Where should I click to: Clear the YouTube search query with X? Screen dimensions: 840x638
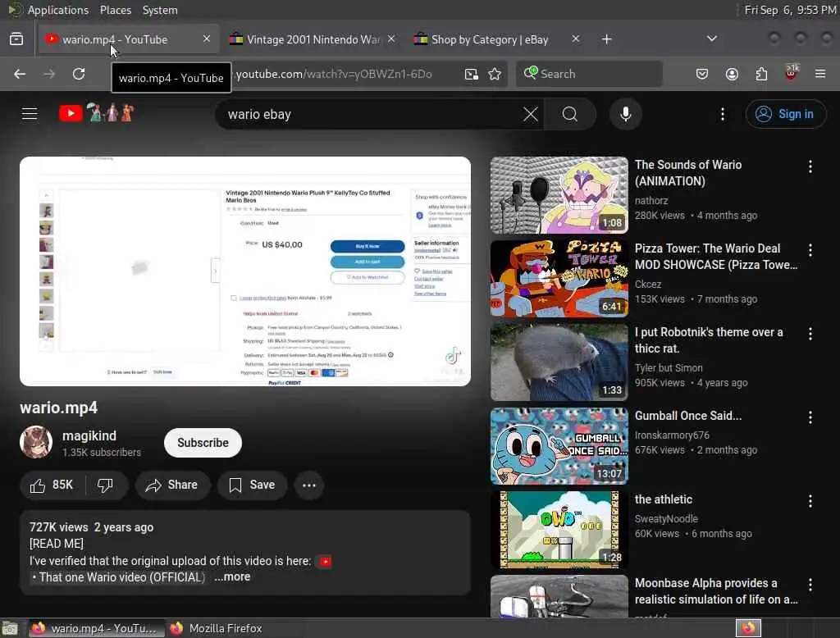click(531, 114)
